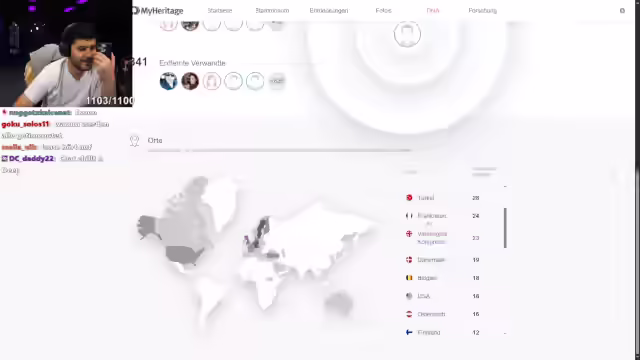
Task: Click the page scrollbar thumb on the right edge
Action: [637, 261]
